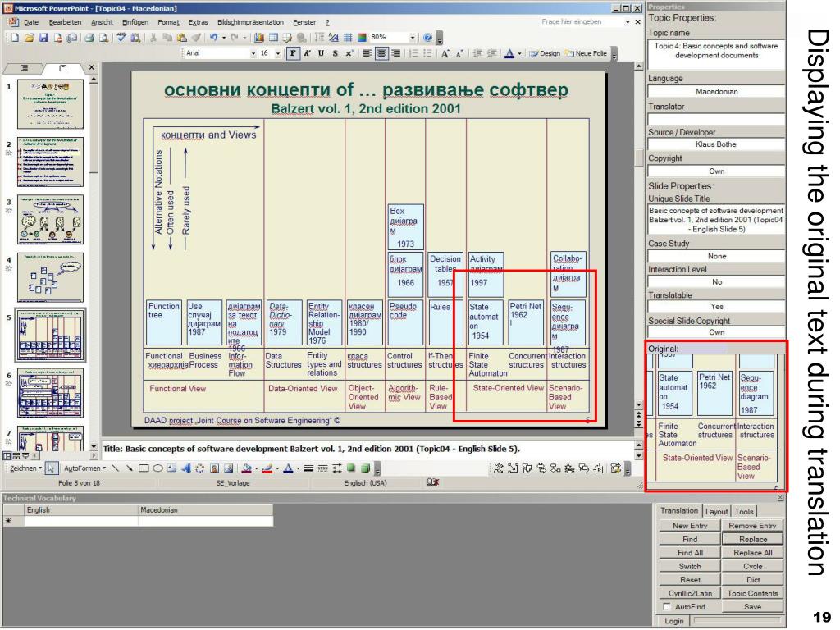The width and height of the screenshot is (840, 630).
Task: Open dash style options icon
Action: 322,468
